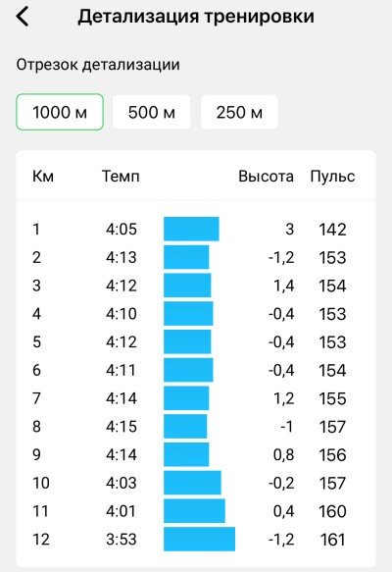Click the Темп column header
Screen dimensions: 392x572
click(x=121, y=177)
